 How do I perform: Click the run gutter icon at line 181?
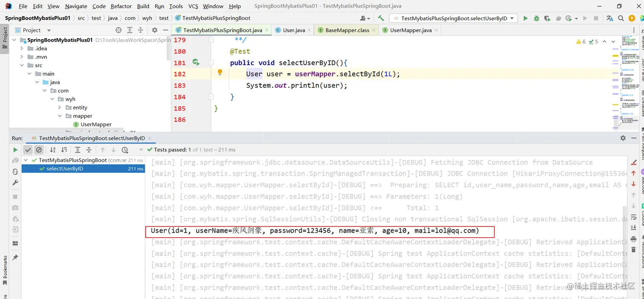[196, 62]
